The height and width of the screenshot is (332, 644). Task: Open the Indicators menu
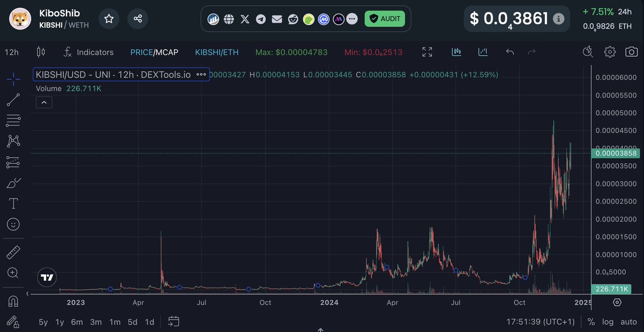88,52
